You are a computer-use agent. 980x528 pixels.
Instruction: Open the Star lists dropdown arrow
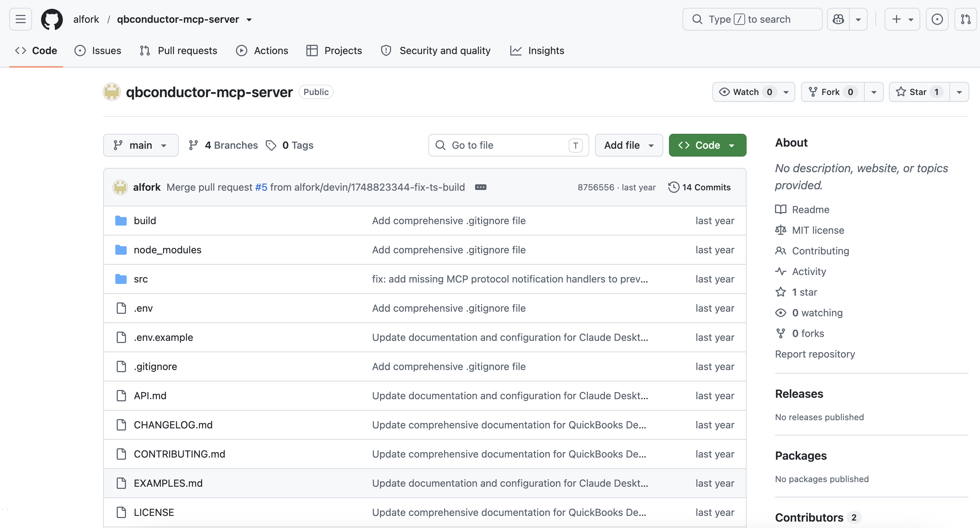pyautogui.click(x=959, y=92)
